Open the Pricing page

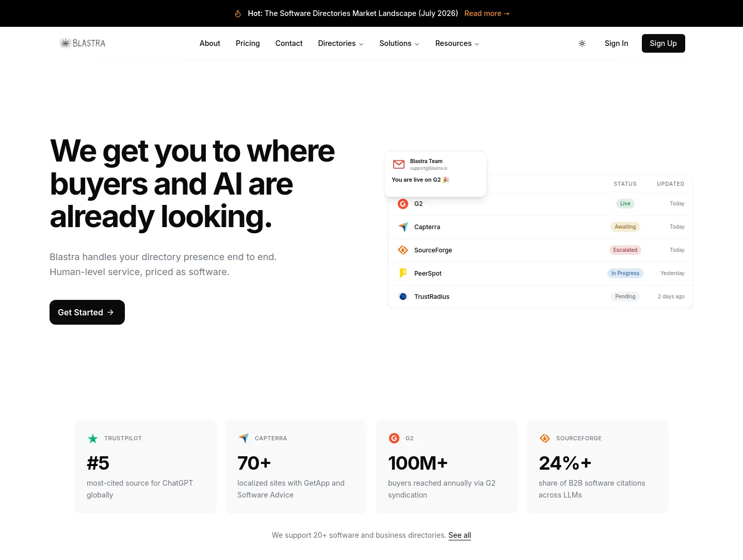(248, 43)
